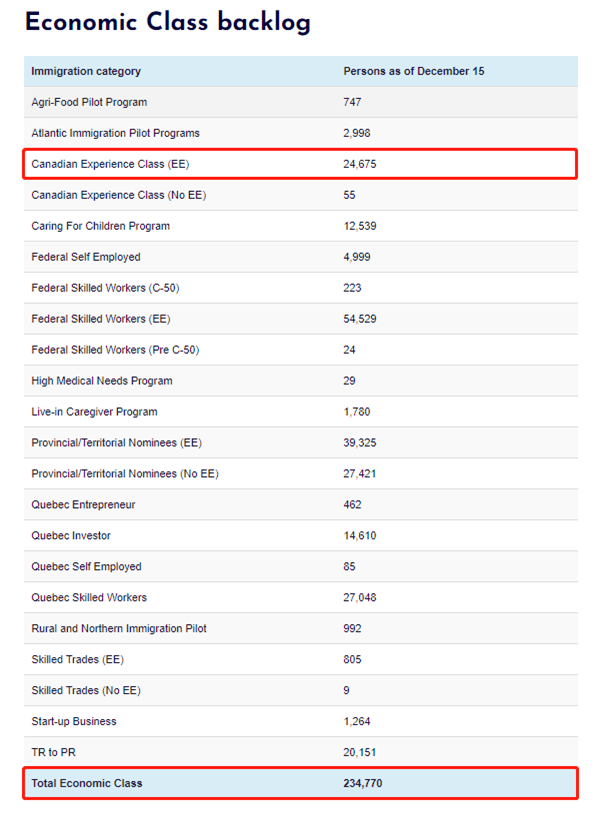Click Provincial/Territorial Nominees (EE) row
The width and height of the screenshot is (600, 822).
[x=301, y=442]
